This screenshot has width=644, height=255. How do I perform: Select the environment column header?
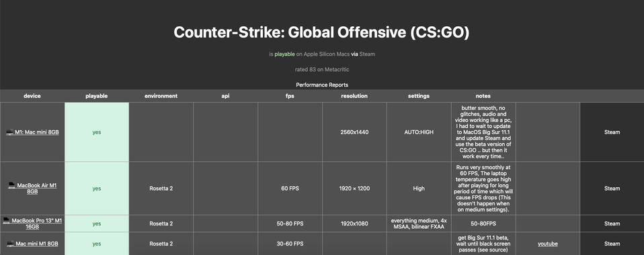[161, 96]
